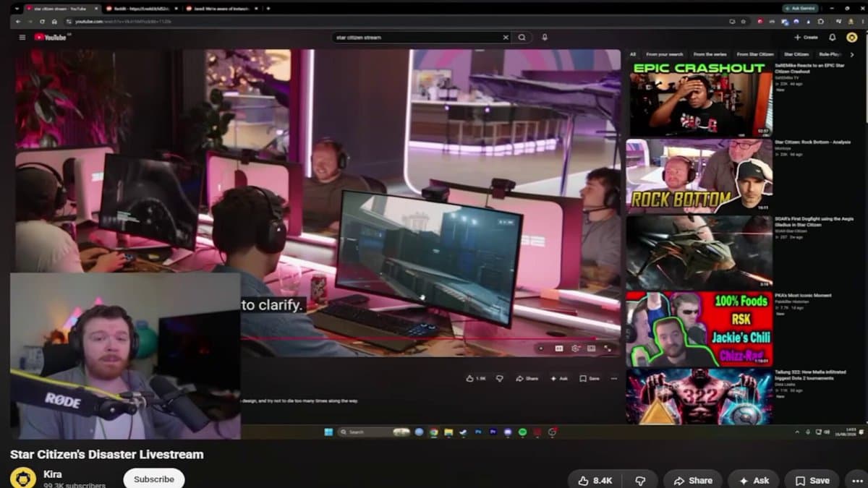The image size is (868, 488).
Task: Open Chrome from the Windows taskbar
Action: point(433,432)
